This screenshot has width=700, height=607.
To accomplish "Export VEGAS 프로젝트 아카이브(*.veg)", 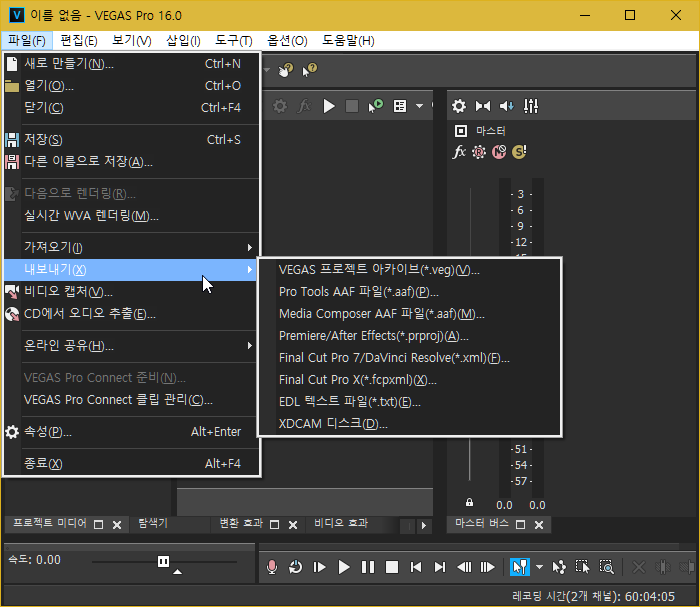I will click(409, 270).
